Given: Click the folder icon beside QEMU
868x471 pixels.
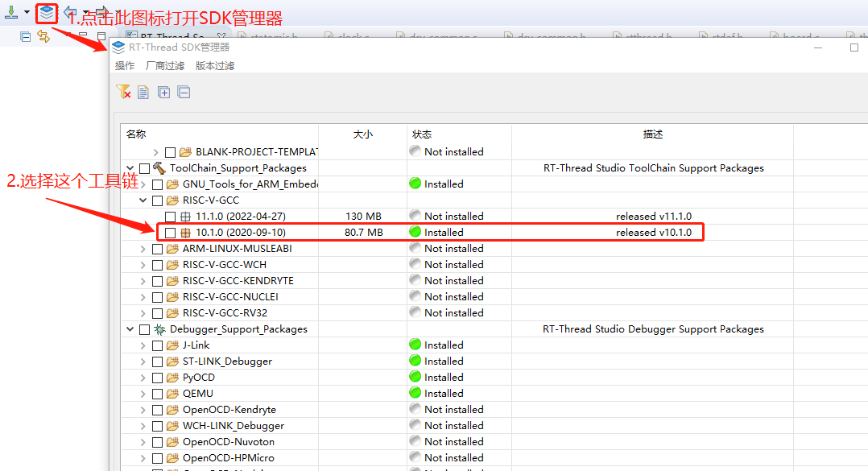Looking at the screenshot, I should 172,394.
